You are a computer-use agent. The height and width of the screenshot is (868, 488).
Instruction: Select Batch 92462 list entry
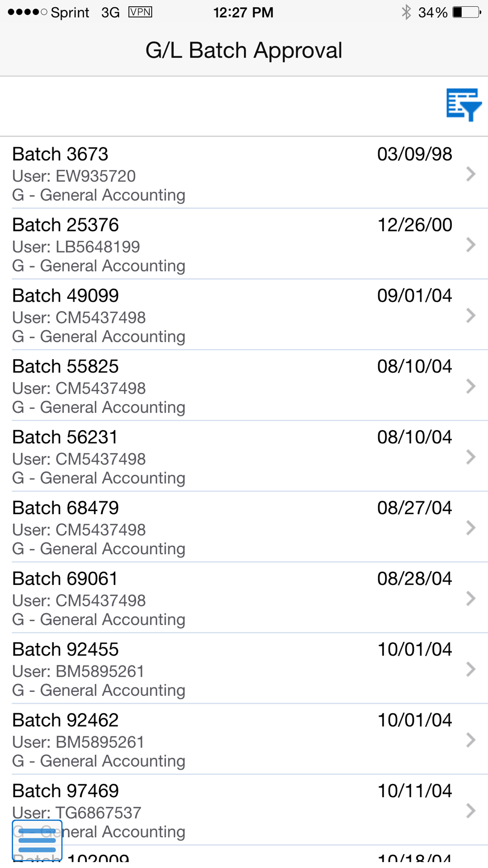pos(244,740)
